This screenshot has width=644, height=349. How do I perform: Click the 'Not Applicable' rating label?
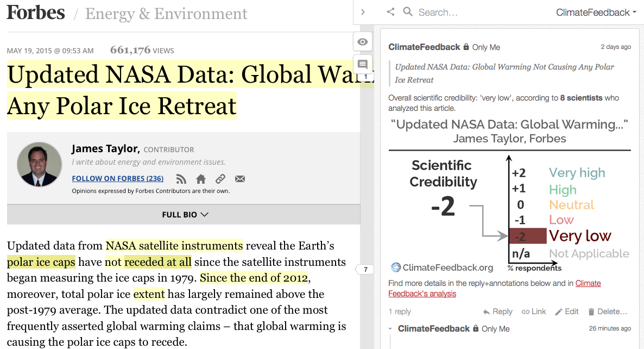pos(589,254)
